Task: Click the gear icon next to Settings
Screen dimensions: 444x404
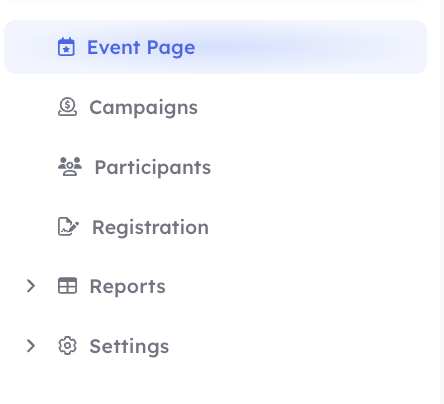Action: (67, 346)
